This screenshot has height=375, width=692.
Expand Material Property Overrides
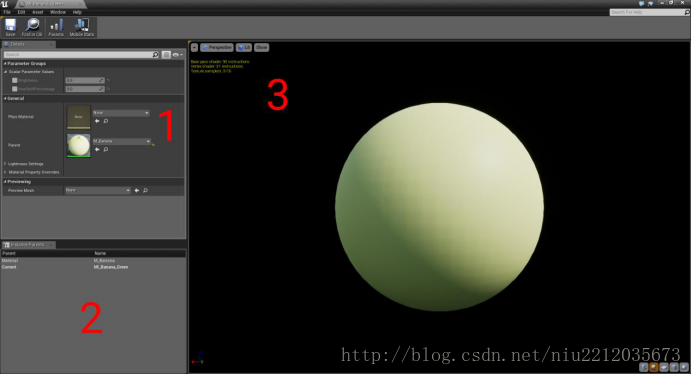(5, 172)
